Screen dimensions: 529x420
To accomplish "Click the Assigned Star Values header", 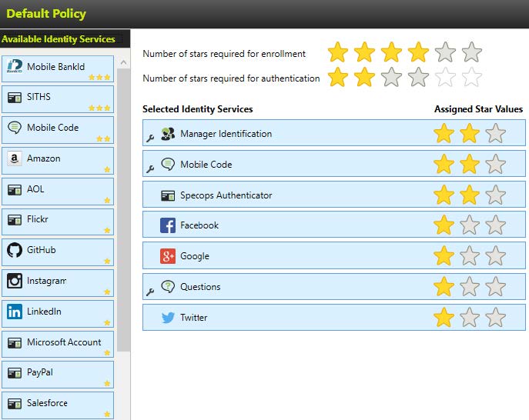I will (x=478, y=109).
